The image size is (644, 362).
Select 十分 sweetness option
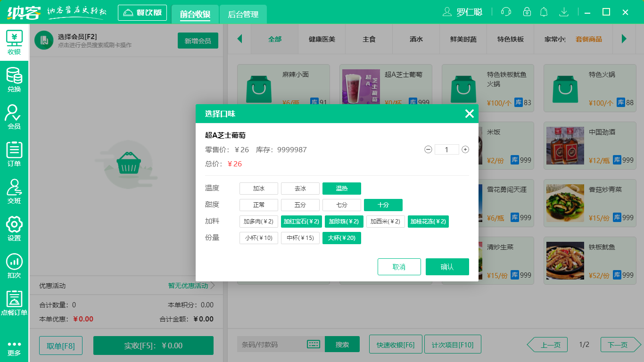point(383,205)
